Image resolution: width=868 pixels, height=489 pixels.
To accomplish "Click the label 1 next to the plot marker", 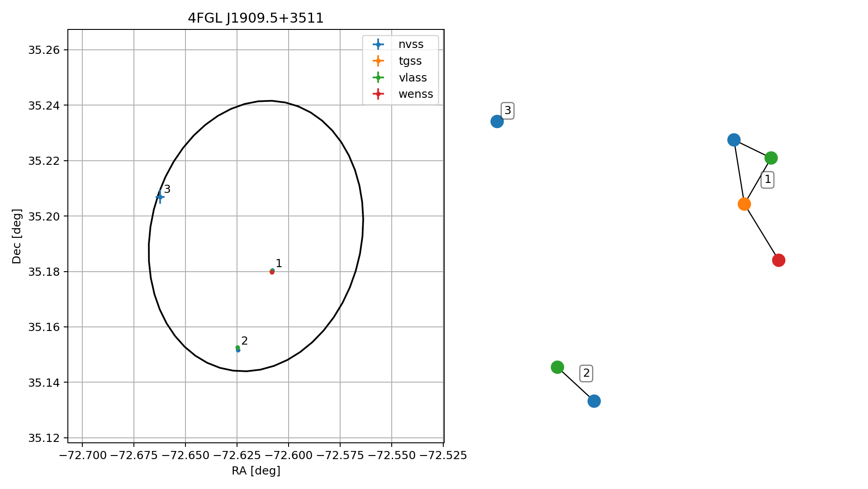I will coord(279,264).
